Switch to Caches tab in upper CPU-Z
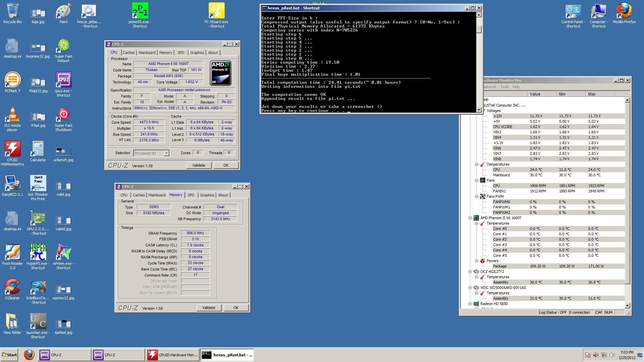Viewport: 644px width, 362px height. (128, 53)
